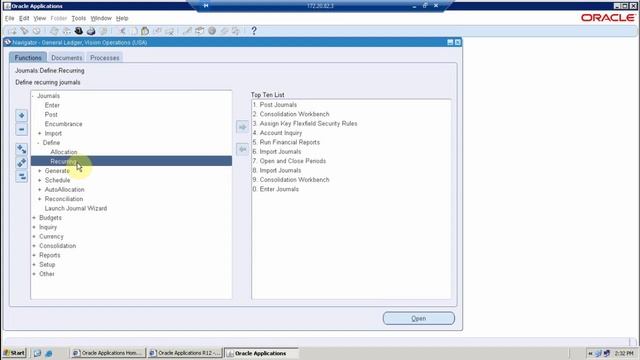Click the Clear Record toolbar icon
Screen dimensions: 640x360
click(x=157, y=31)
